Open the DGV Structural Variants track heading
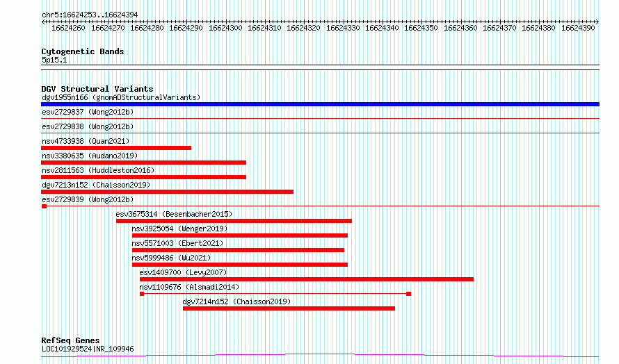This screenshot has width=619, height=364. coord(97,89)
